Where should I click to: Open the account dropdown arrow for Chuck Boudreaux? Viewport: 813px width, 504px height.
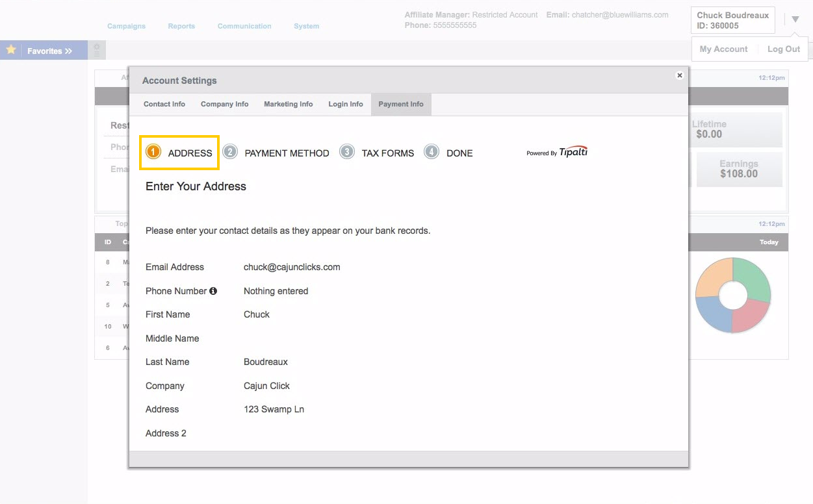coord(795,19)
